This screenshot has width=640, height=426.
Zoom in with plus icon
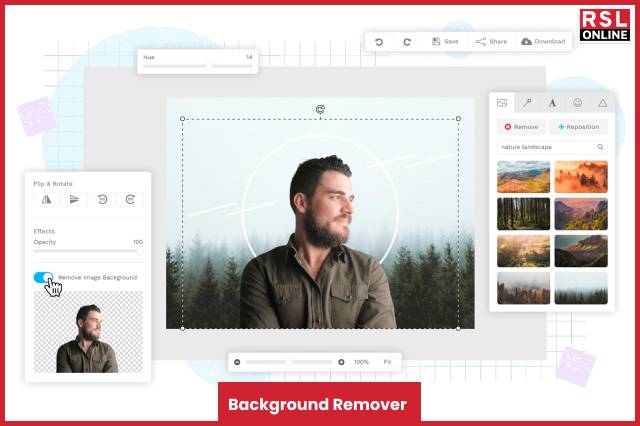[341, 362]
